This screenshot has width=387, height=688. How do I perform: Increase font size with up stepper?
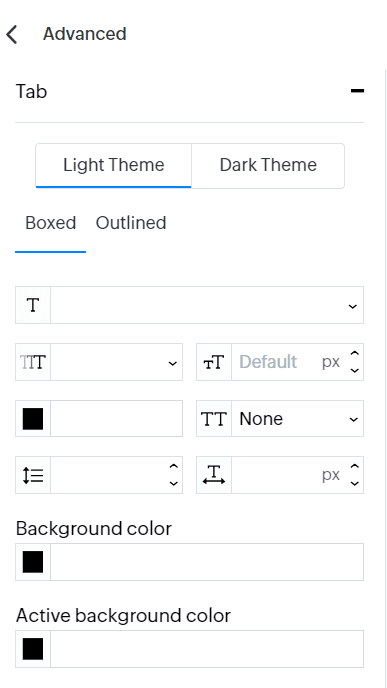[355, 354]
